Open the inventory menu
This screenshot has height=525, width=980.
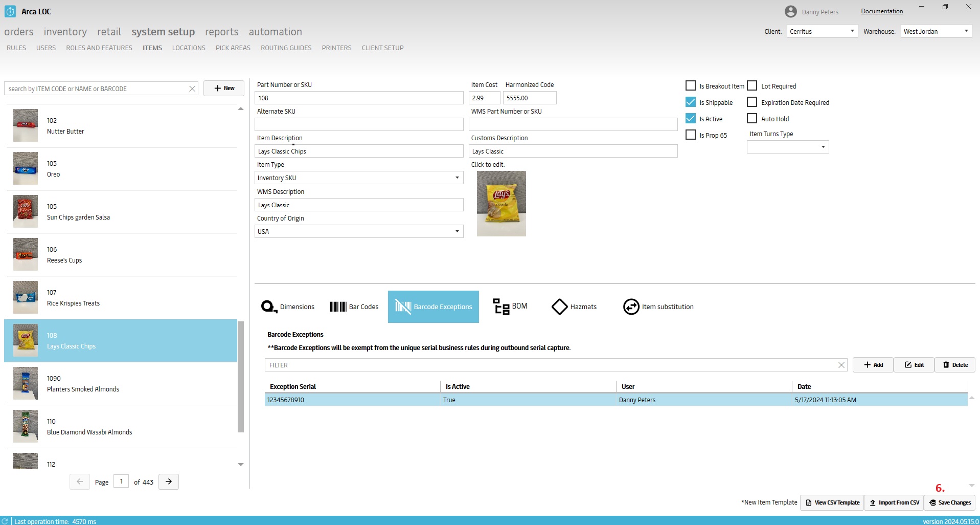(65, 32)
